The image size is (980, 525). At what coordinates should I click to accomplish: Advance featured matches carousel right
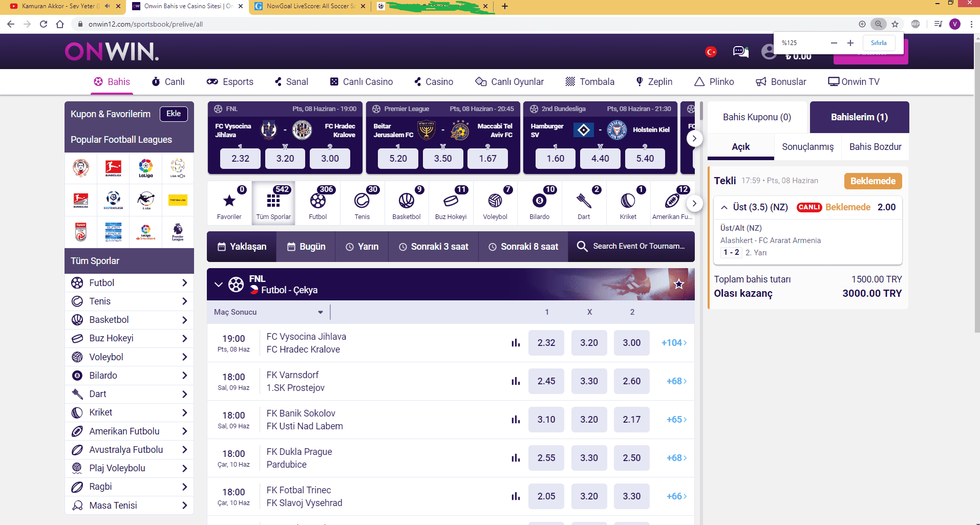point(694,138)
